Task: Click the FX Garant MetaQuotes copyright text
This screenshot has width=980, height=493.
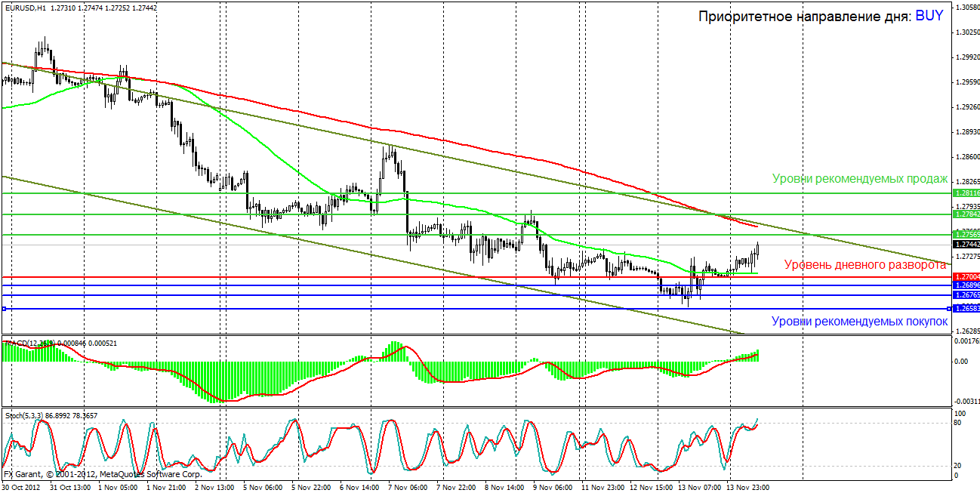Action: (103, 475)
